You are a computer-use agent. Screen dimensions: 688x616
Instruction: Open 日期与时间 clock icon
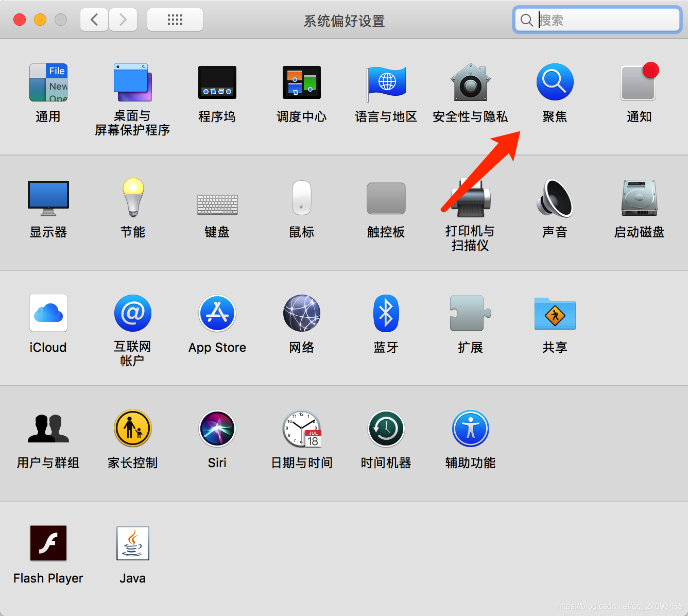point(302,429)
